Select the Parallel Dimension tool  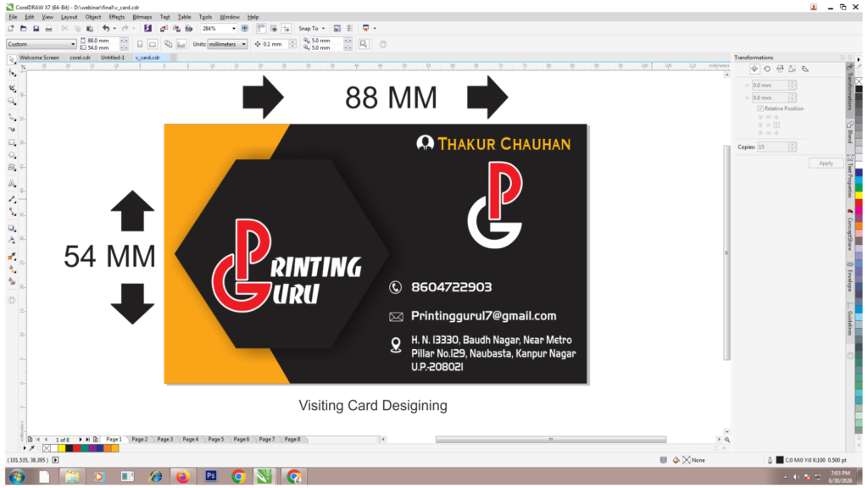click(x=12, y=199)
